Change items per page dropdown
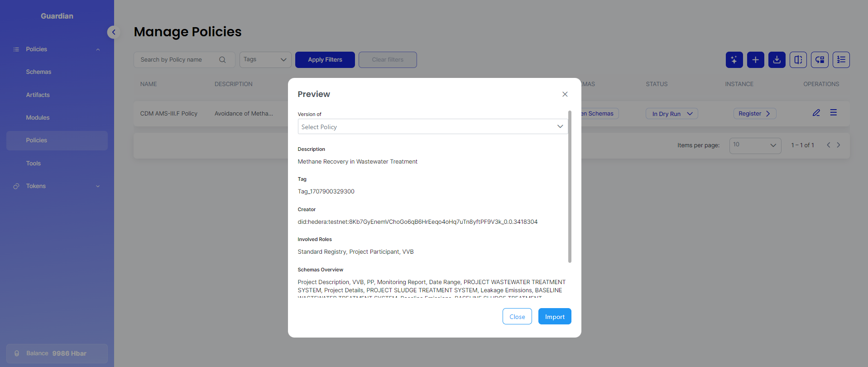The height and width of the screenshot is (367, 868). 755,145
